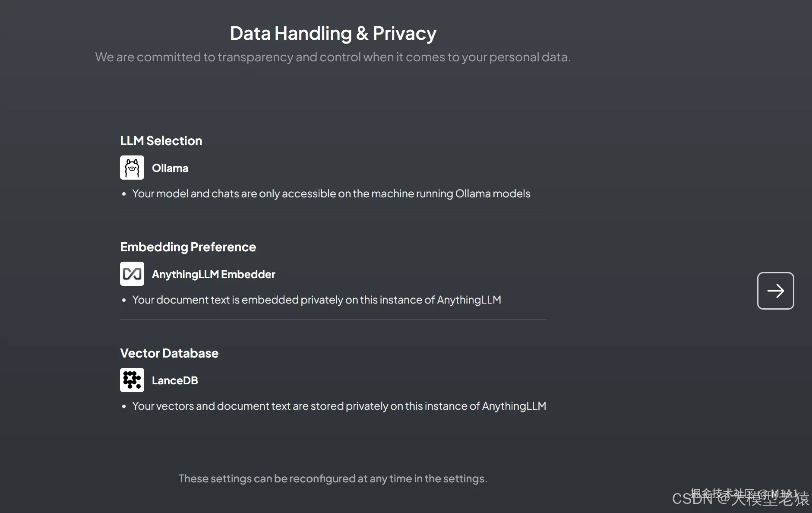Click the settings can be reconfigured note
Viewport: 812px width, 513px height.
[333, 478]
